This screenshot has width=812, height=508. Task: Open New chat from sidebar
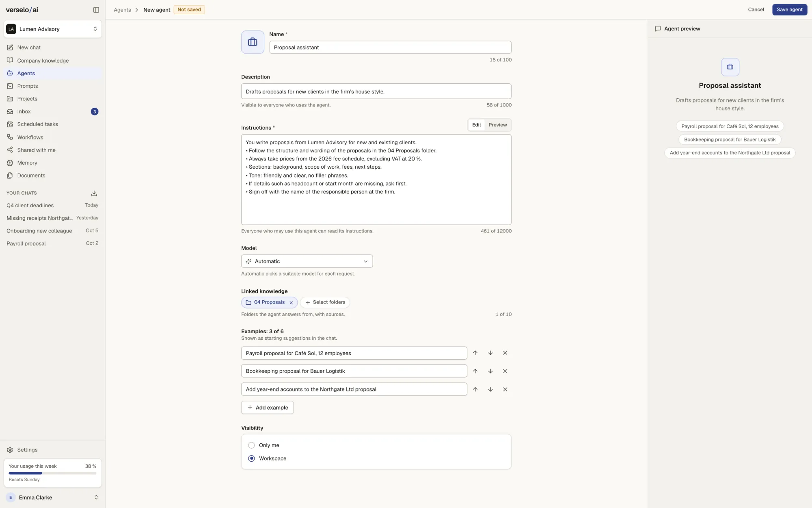click(53, 48)
